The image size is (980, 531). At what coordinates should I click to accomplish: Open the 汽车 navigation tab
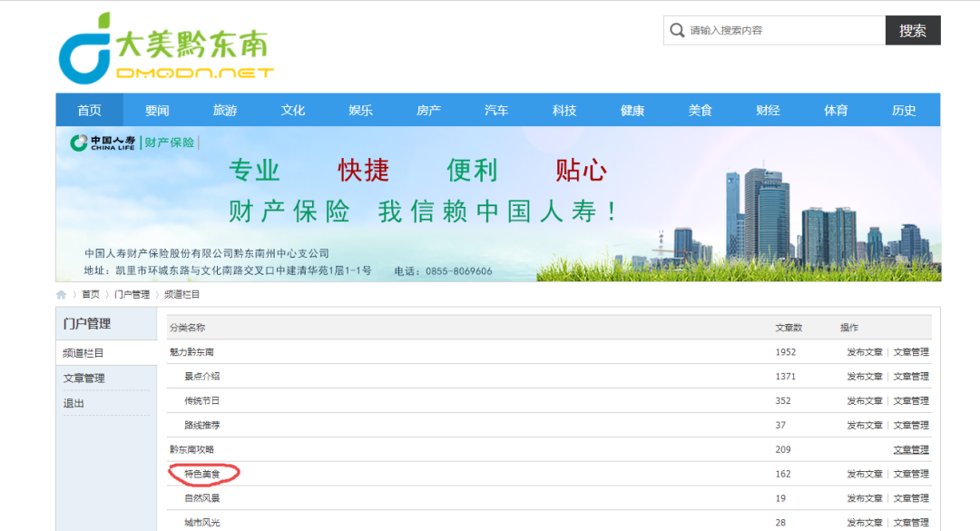pos(496,110)
